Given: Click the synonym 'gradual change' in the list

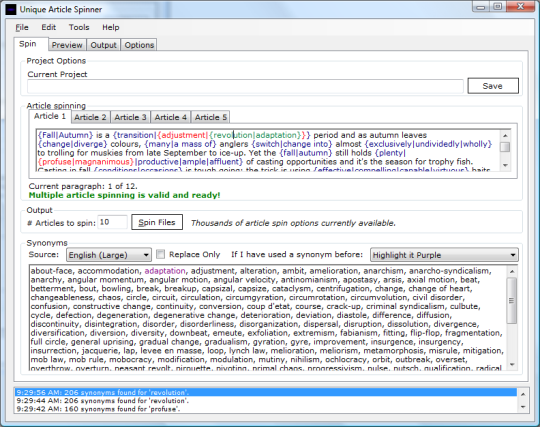Looking at the screenshot, I should click(169, 342).
